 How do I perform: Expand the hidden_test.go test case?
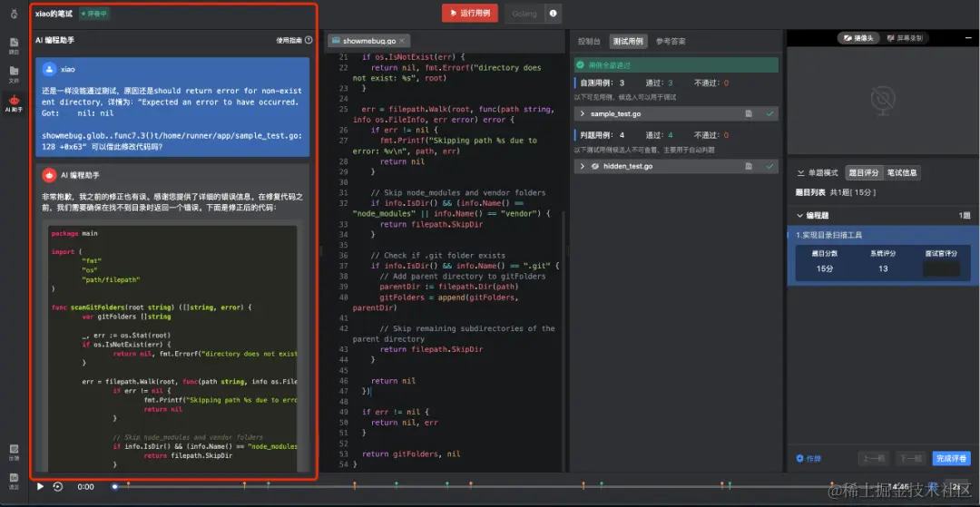click(x=583, y=166)
